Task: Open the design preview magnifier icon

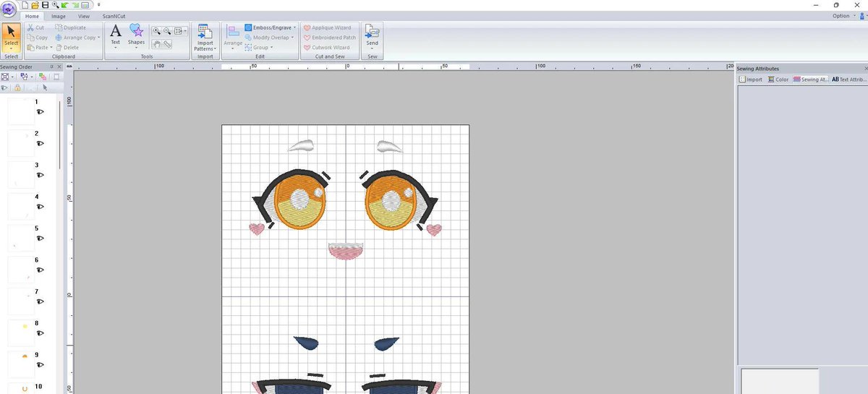Action: point(55,5)
